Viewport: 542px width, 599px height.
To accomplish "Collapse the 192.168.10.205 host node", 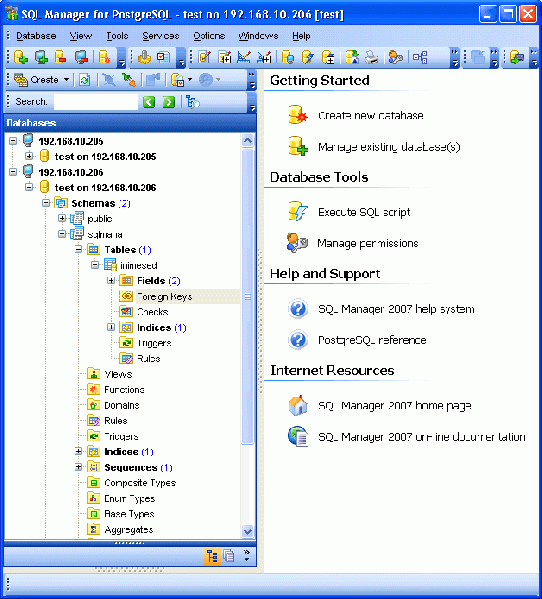I will (x=13, y=141).
